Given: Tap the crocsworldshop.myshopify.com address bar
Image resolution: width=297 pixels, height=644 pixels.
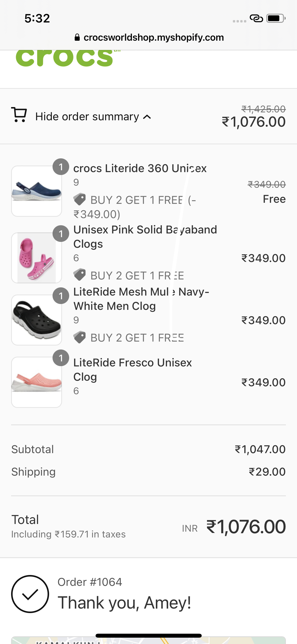Looking at the screenshot, I should coord(153,38).
